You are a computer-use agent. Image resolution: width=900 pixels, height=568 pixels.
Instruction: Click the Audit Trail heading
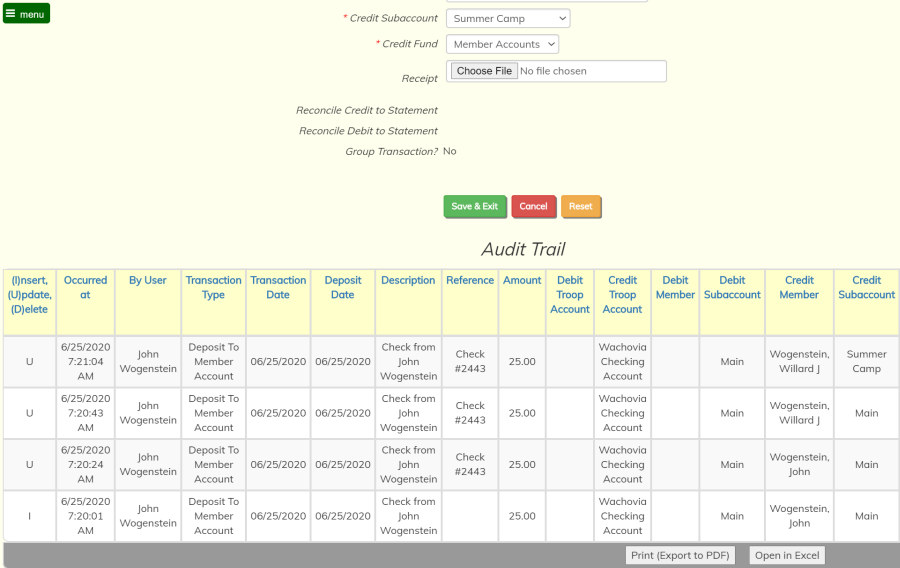[523, 249]
